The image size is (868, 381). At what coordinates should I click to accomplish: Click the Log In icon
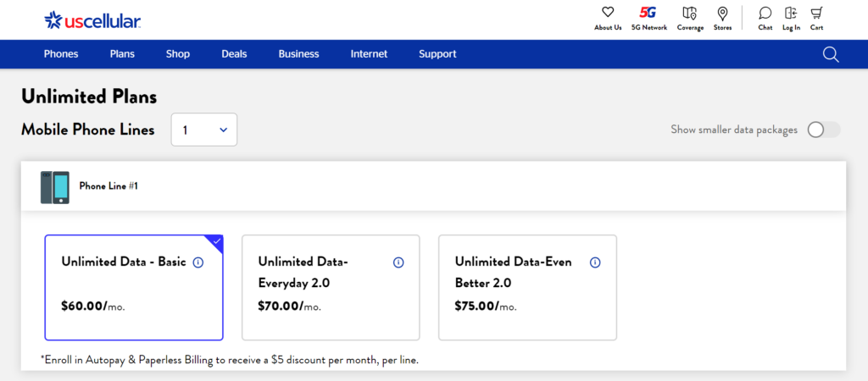click(x=791, y=13)
